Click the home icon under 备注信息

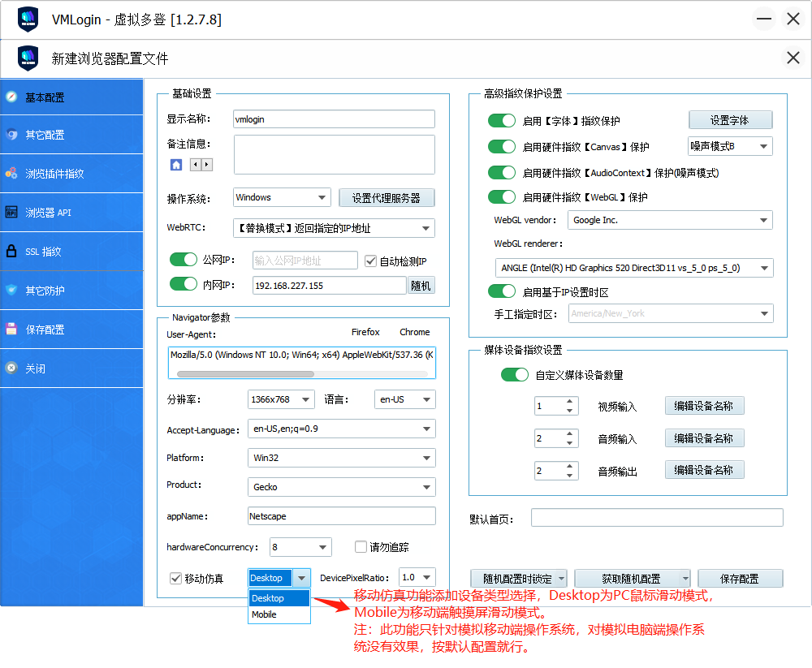[x=176, y=165]
